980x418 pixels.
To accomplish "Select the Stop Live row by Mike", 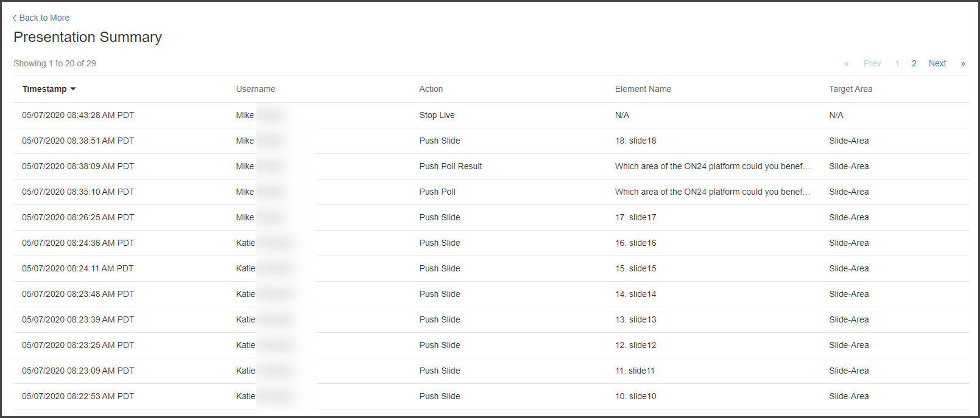I will (x=437, y=115).
